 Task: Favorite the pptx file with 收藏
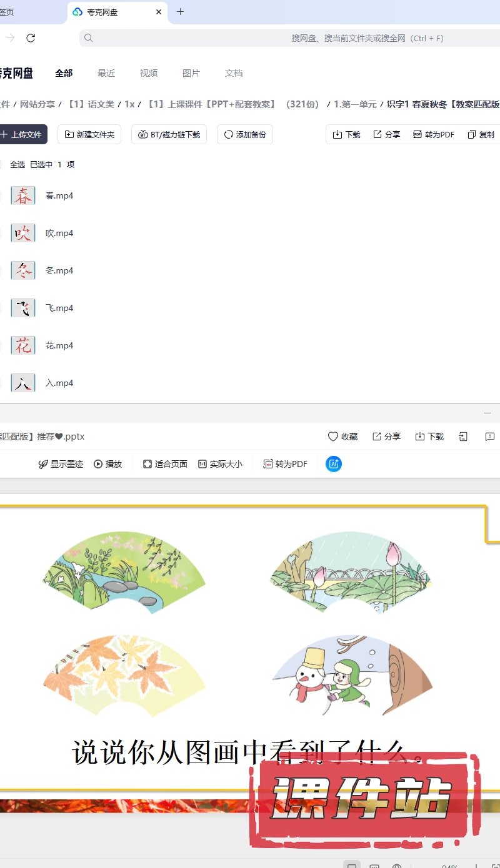[343, 436]
